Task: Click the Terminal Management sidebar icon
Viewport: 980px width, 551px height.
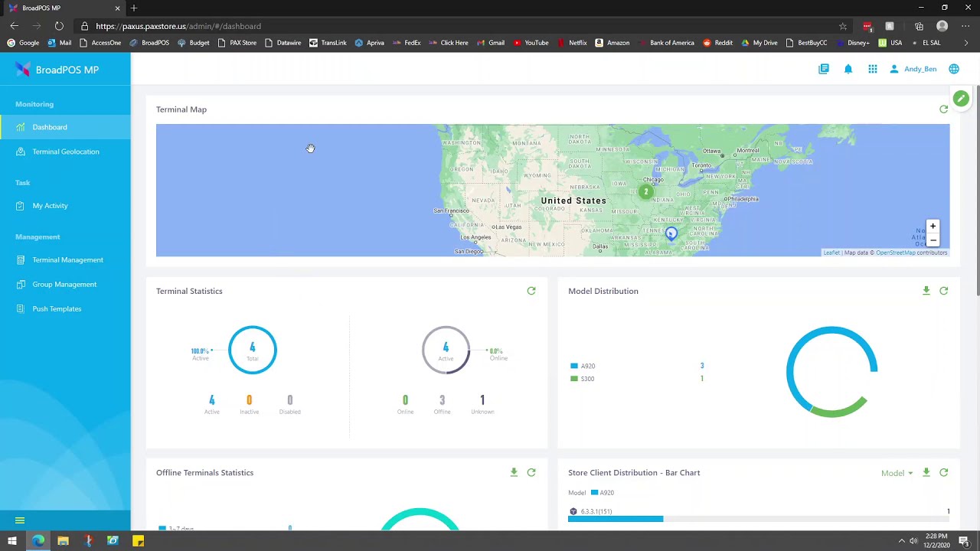Action: tap(20, 260)
